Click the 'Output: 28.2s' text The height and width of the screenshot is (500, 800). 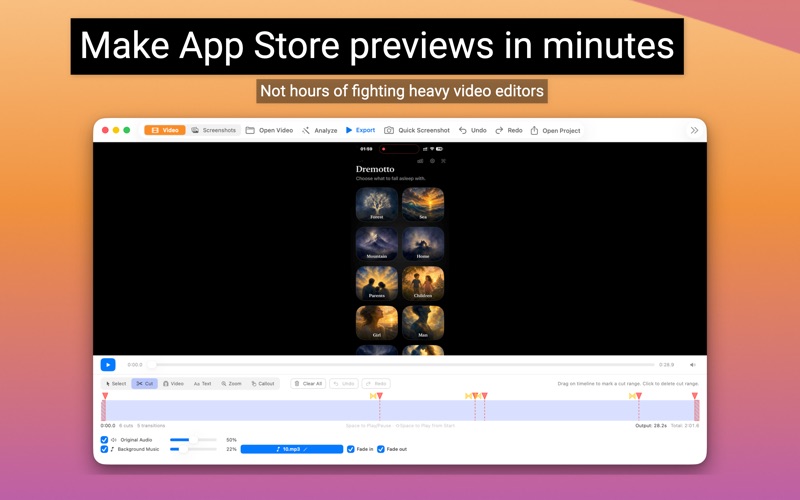pos(651,426)
